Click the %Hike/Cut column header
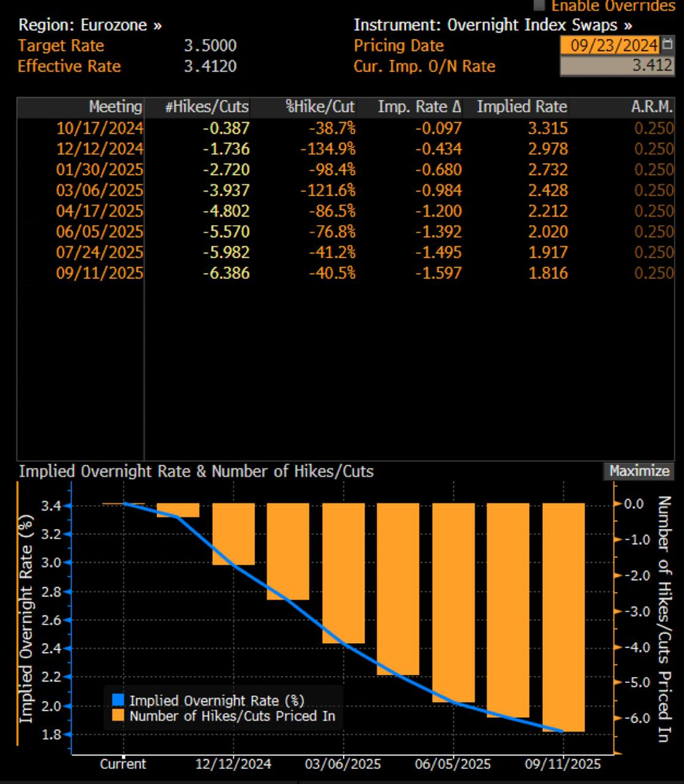 [x=320, y=107]
